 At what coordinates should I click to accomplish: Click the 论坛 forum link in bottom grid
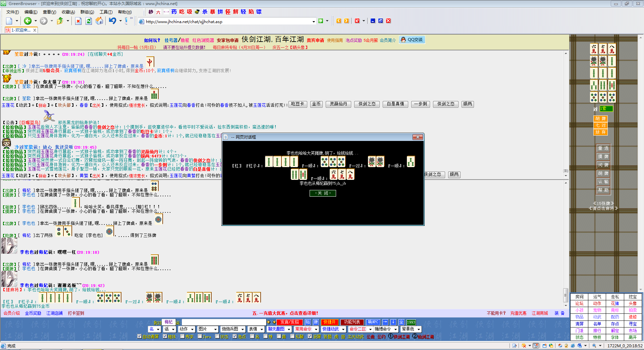(x=579, y=303)
